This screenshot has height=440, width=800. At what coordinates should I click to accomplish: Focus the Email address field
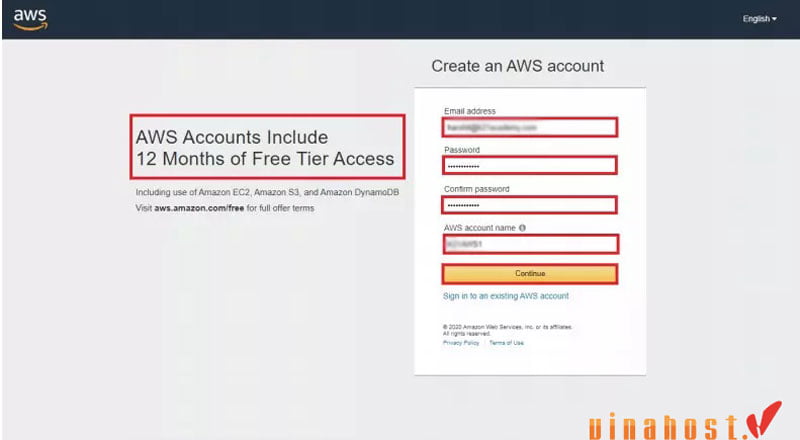530,127
